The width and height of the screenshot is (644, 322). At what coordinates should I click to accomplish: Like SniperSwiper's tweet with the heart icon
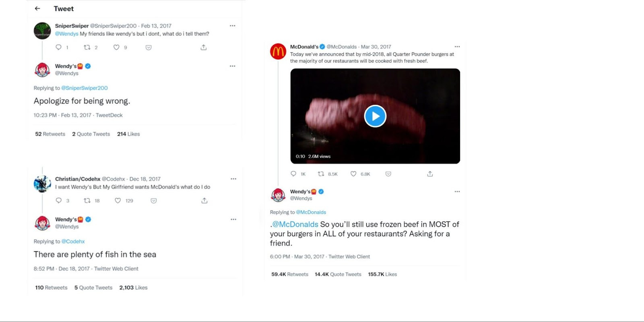[116, 47]
